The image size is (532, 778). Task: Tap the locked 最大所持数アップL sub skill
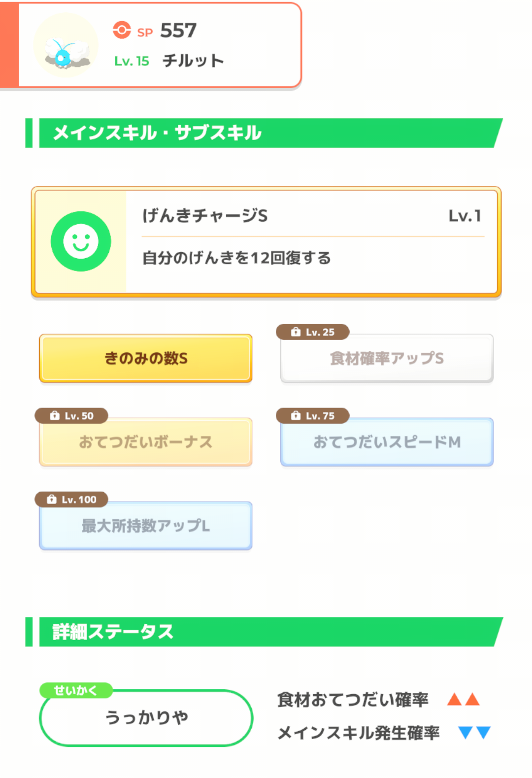point(146,526)
